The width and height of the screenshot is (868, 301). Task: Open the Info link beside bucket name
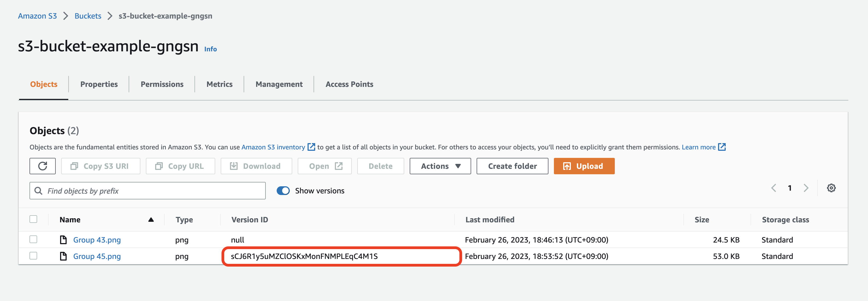tap(210, 49)
